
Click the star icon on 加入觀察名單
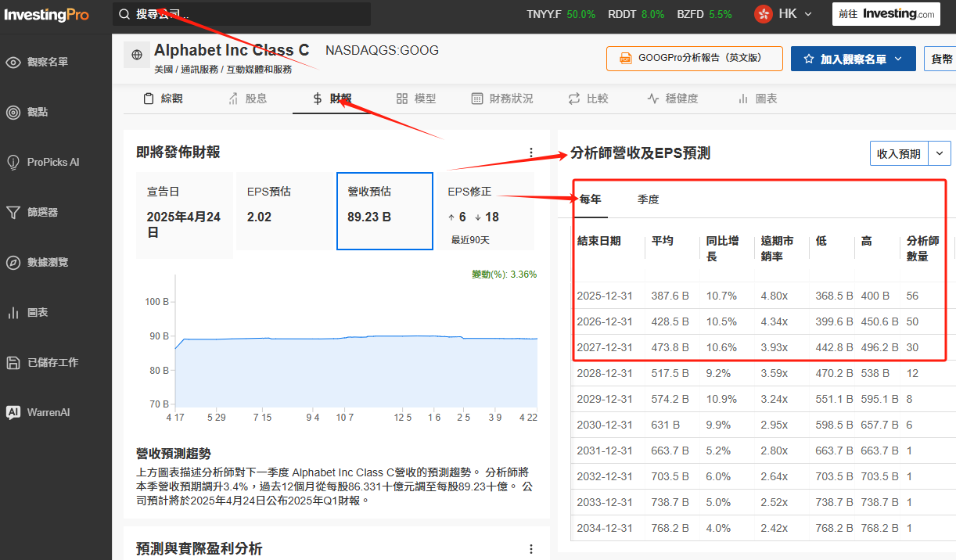(x=809, y=59)
